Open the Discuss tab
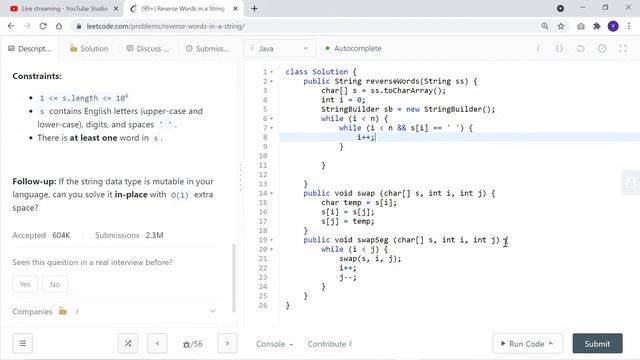Viewport: 640px width, 360px height. 148,49
